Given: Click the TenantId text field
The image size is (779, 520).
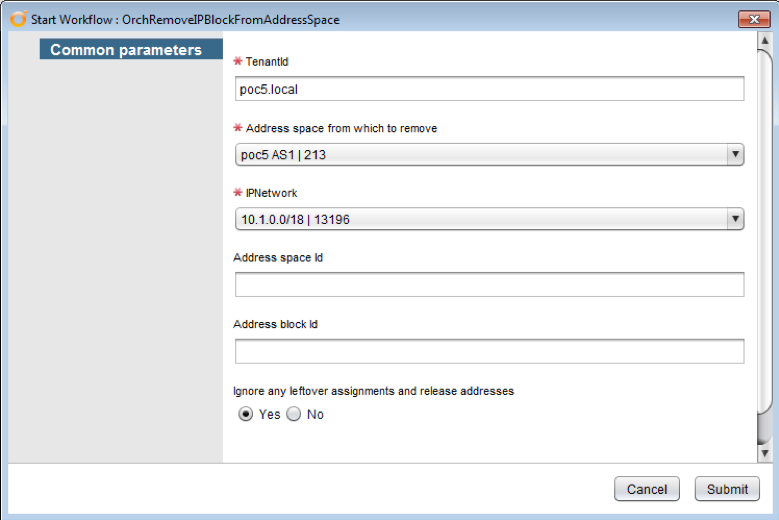Looking at the screenshot, I should pyautogui.click(x=489, y=89).
